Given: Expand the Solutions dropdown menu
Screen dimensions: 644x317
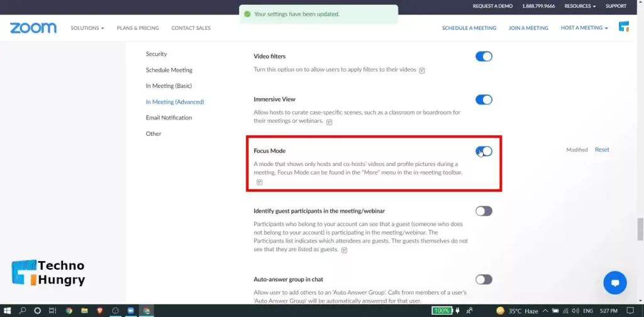Looking at the screenshot, I should click(87, 28).
